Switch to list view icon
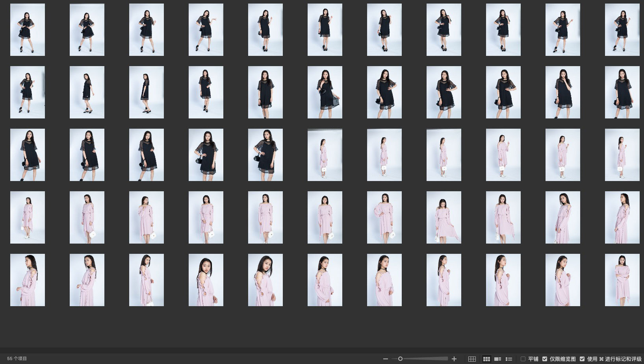 coord(509,359)
